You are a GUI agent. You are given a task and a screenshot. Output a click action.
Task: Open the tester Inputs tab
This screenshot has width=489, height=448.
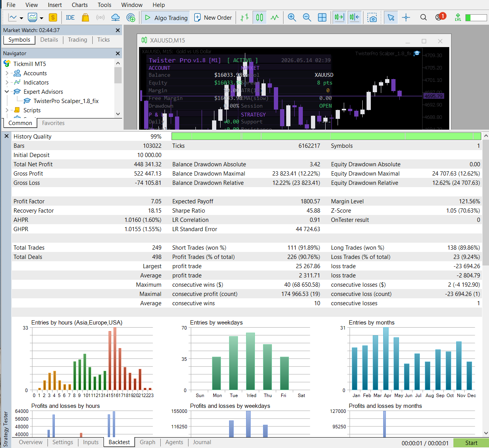coord(91,442)
